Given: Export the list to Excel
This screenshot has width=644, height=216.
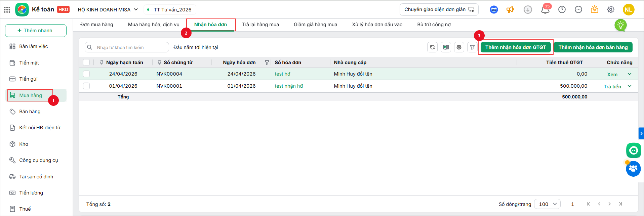Looking at the screenshot, I should click(x=446, y=47).
